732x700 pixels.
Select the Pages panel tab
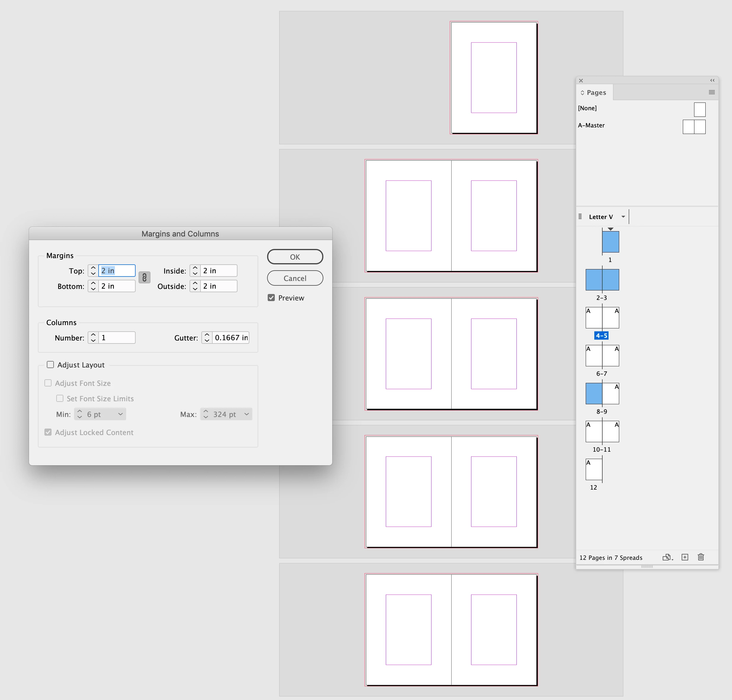(595, 92)
